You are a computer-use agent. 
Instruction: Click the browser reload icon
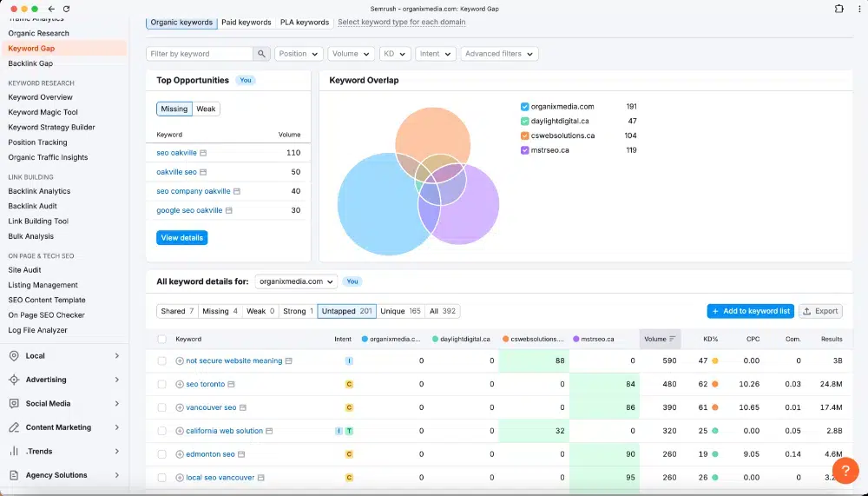(x=67, y=9)
